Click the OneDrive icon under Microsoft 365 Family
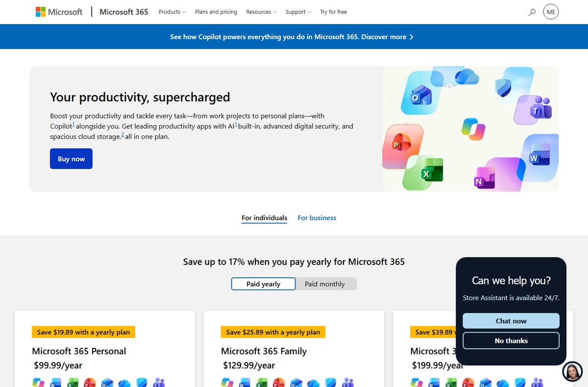The image size is (588, 387). (313, 383)
